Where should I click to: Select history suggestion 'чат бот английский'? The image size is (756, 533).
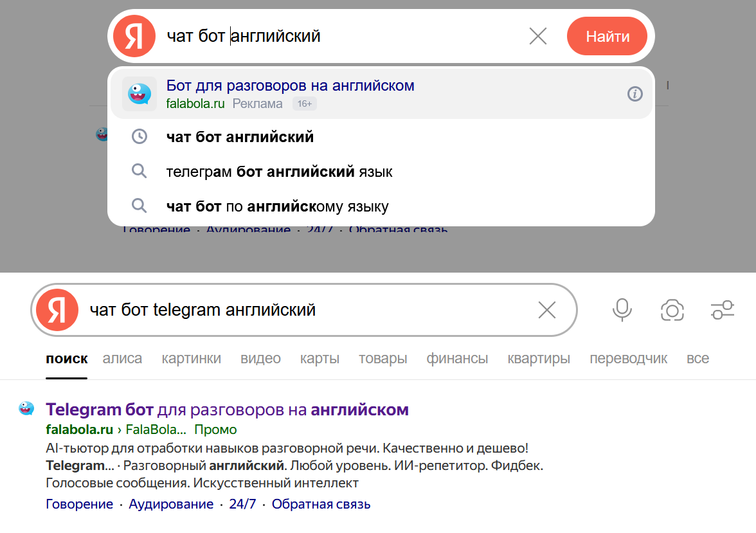point(240,137)
